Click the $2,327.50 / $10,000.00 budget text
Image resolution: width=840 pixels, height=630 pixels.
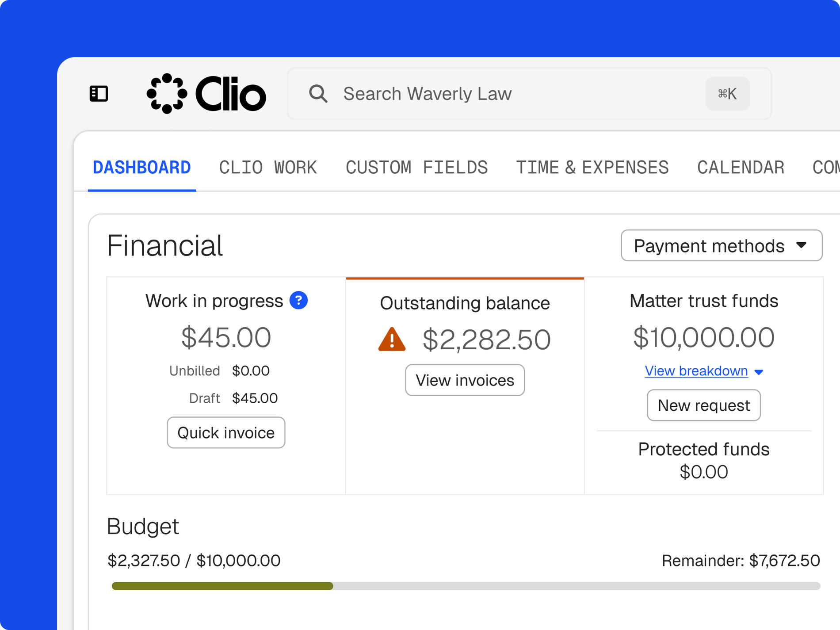pos(194,561)
